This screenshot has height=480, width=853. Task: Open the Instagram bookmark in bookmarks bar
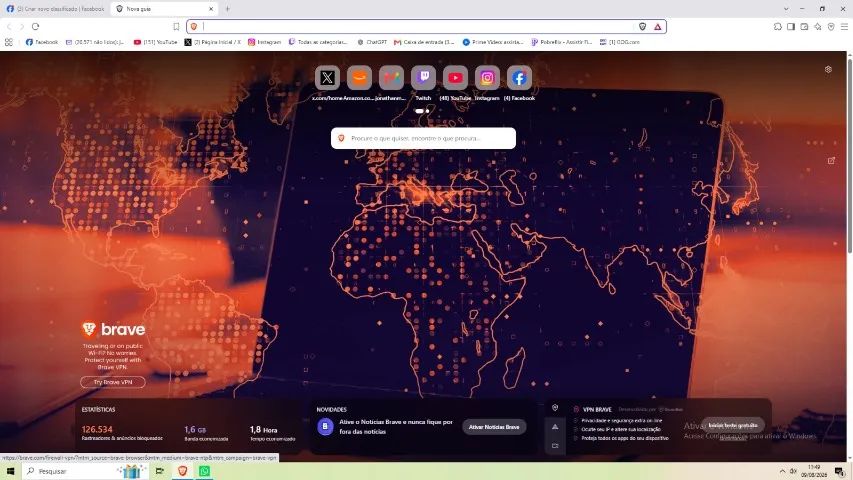pos(265,42)
